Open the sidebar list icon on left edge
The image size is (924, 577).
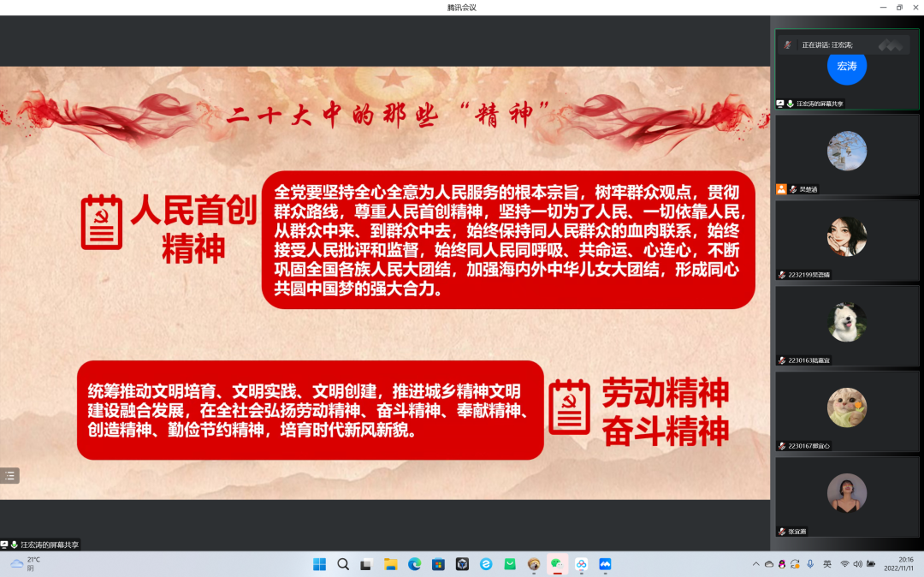(9, 476)
